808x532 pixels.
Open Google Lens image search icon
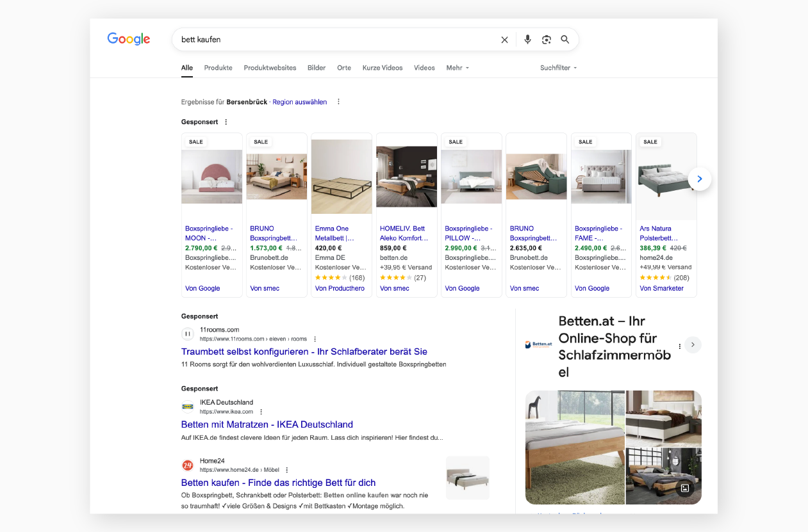pyautogui.click(x=546, y=40)
